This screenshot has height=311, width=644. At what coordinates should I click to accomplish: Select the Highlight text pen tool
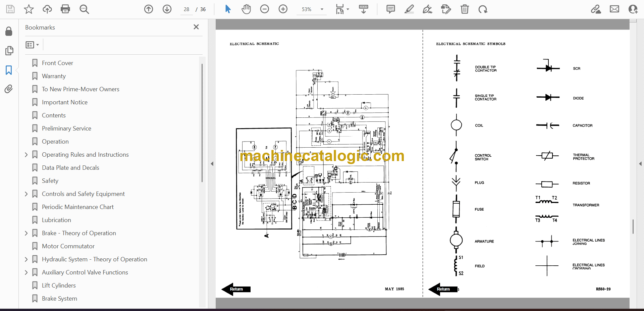pos(409,9)
